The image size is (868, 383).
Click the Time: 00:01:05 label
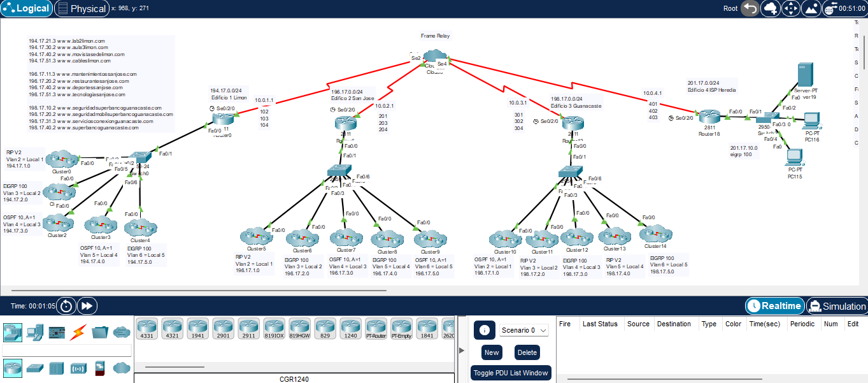(33, 307)
